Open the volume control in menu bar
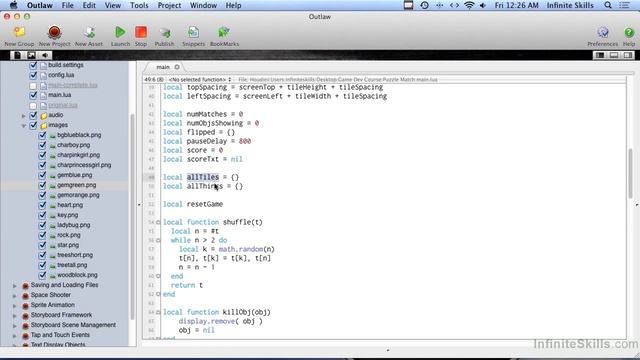This screenshot has width=640, height=360. point(483,5)
